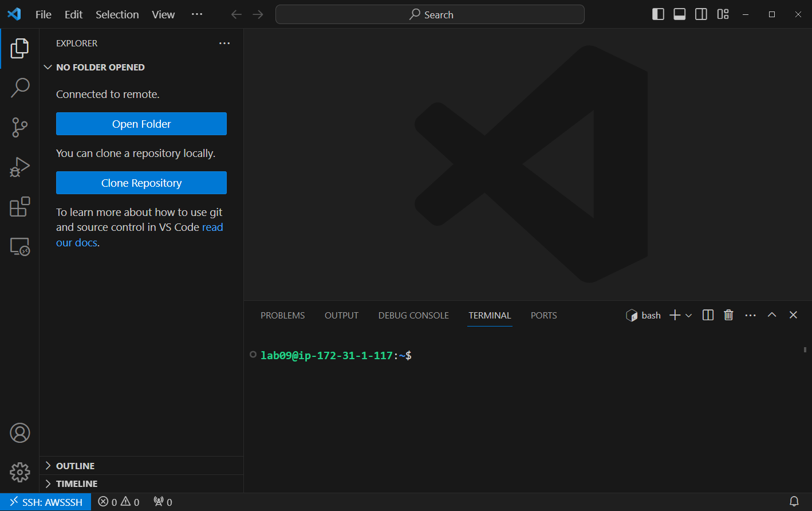Click the Clone Repository button

tap(141, 183)
